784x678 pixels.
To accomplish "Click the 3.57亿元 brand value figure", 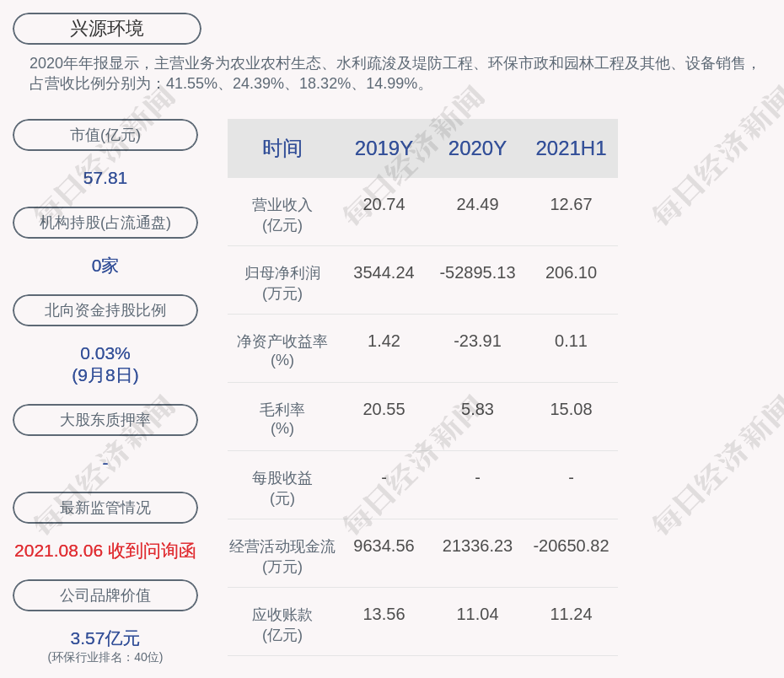I will (x=105, y=638).
